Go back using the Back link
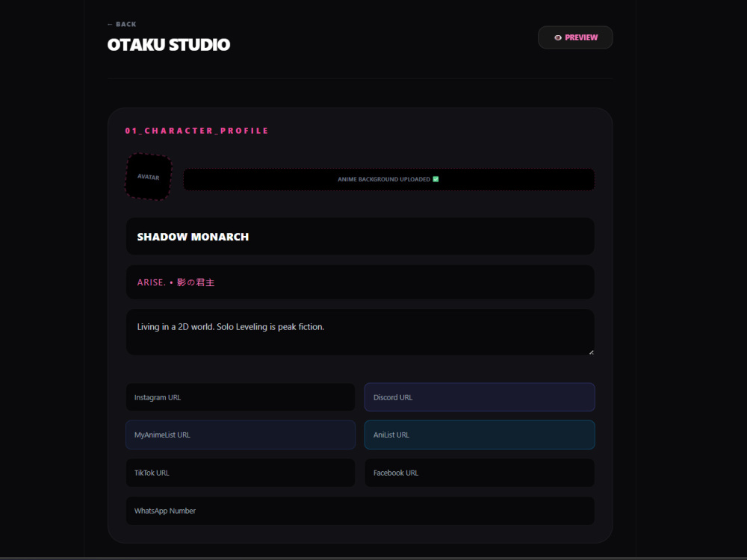The height and width of the screenshot is (560, 747). click(x=122, y=25)
